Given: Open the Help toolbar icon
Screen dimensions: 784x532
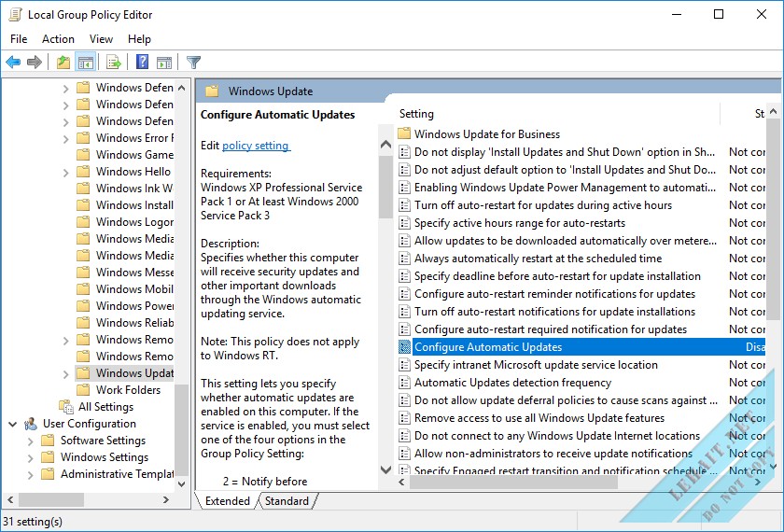Looking at the screenshot, I should point(143,62).
